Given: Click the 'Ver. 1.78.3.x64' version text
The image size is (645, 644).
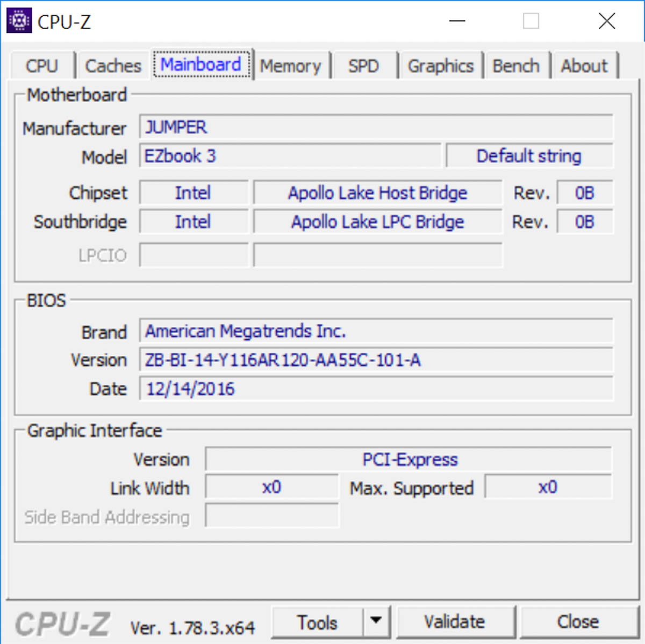Looking at the screenshot, I should point(192,628).
